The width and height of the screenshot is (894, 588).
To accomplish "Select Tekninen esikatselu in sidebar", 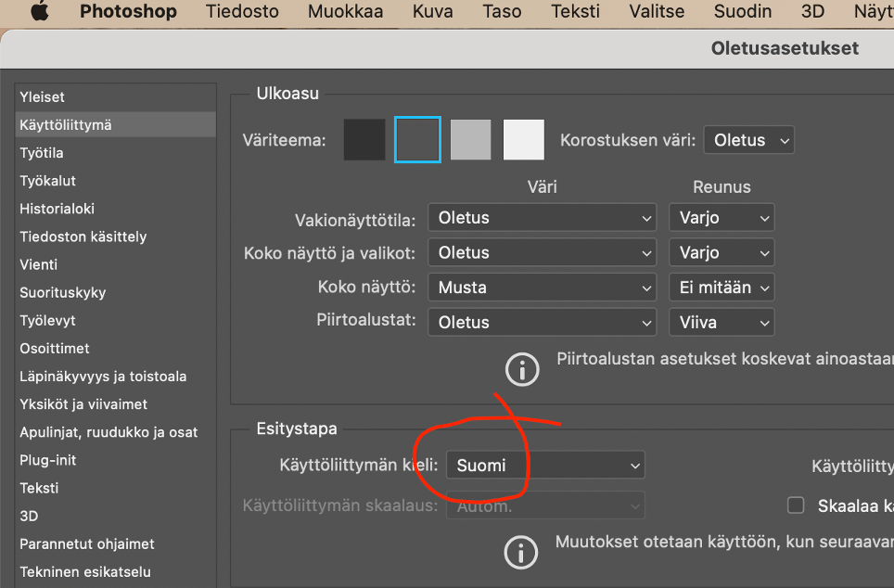I will click(85, 572).
